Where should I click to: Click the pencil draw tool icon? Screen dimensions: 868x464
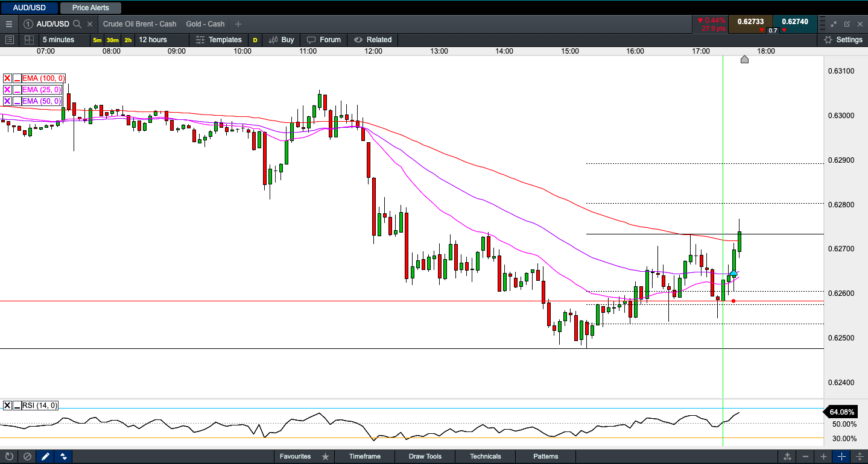coord(45,456)
